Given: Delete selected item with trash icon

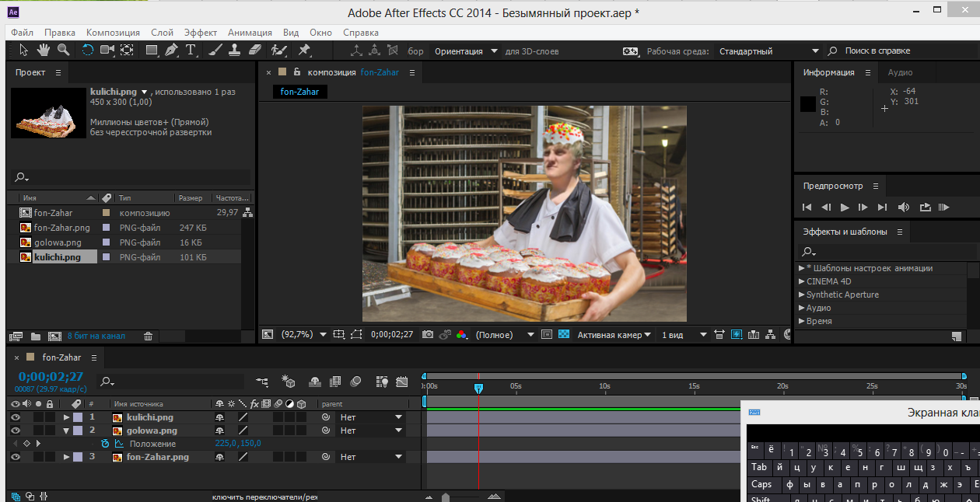Looking at the screenshot, I should (x=148, y=336).
